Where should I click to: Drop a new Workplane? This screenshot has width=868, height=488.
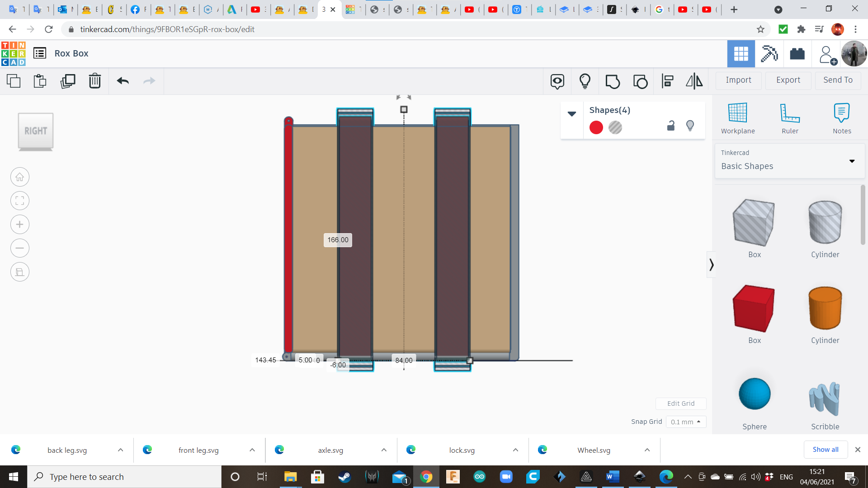737,117
